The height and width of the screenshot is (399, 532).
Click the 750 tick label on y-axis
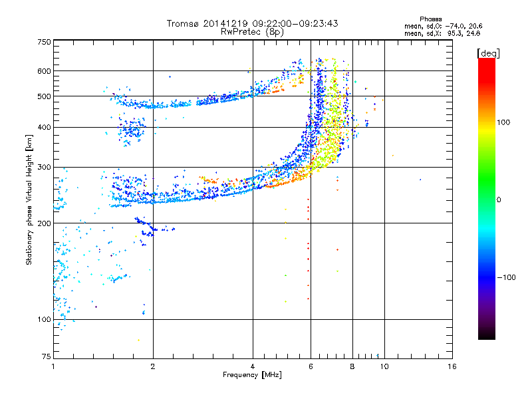point(44,42)
